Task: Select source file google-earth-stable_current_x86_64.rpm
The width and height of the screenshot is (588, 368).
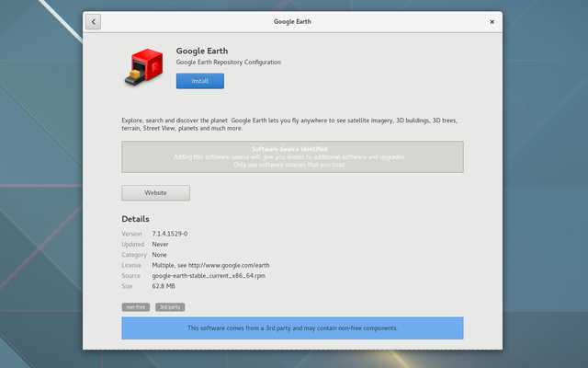Action: (209, 276)
